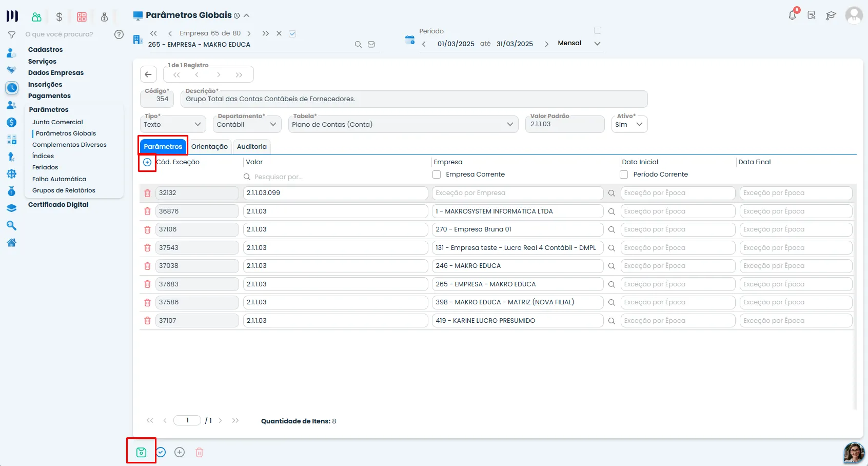Click the back arrow button above Código
This screenshot has width=868, height=466.
(148, 74)
